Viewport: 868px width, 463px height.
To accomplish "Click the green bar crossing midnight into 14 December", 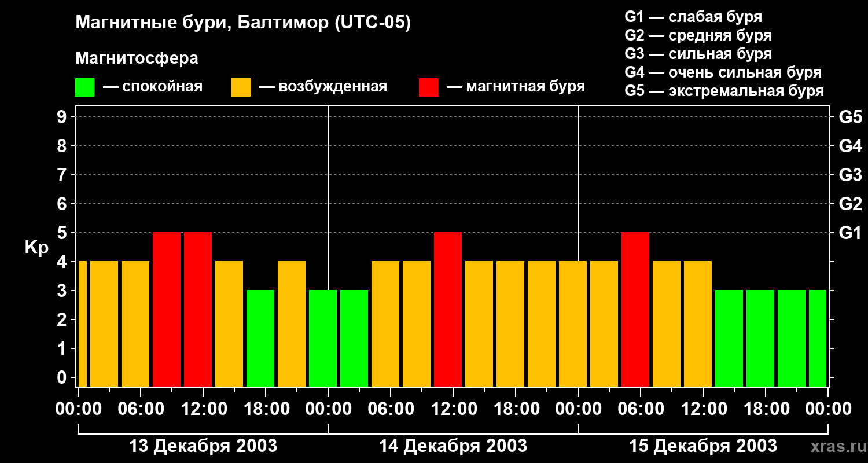I will 323,338.
